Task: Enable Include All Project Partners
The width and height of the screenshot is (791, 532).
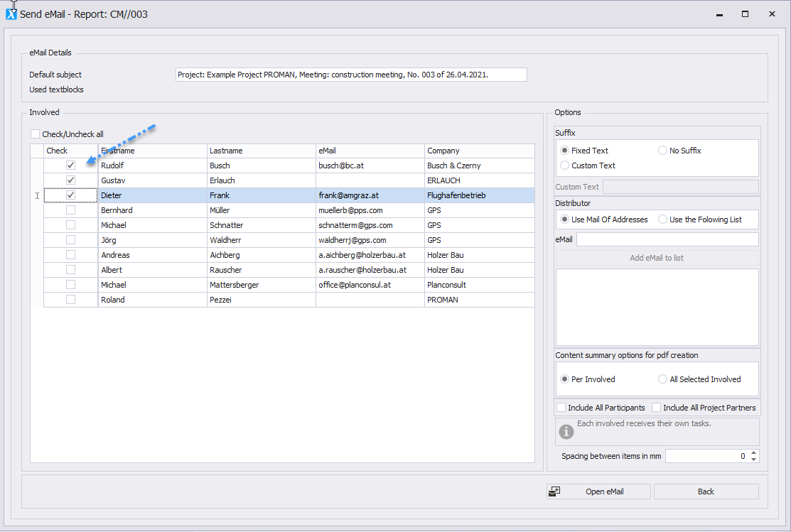Action: click(x=656, y=408)
